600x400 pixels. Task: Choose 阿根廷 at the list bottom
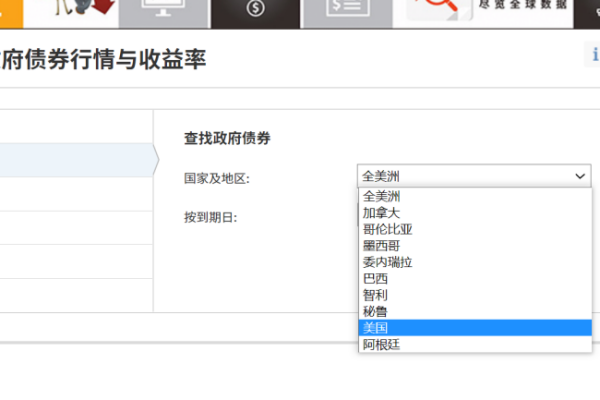(381, 344)
